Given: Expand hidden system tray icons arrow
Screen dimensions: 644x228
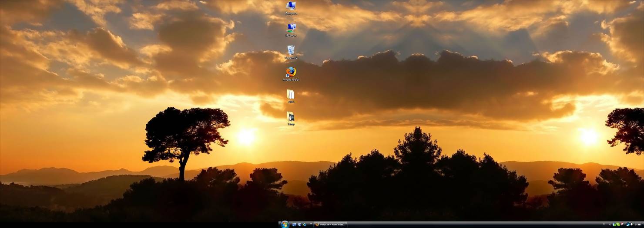Looking at the screenshot, I should 610,225.
